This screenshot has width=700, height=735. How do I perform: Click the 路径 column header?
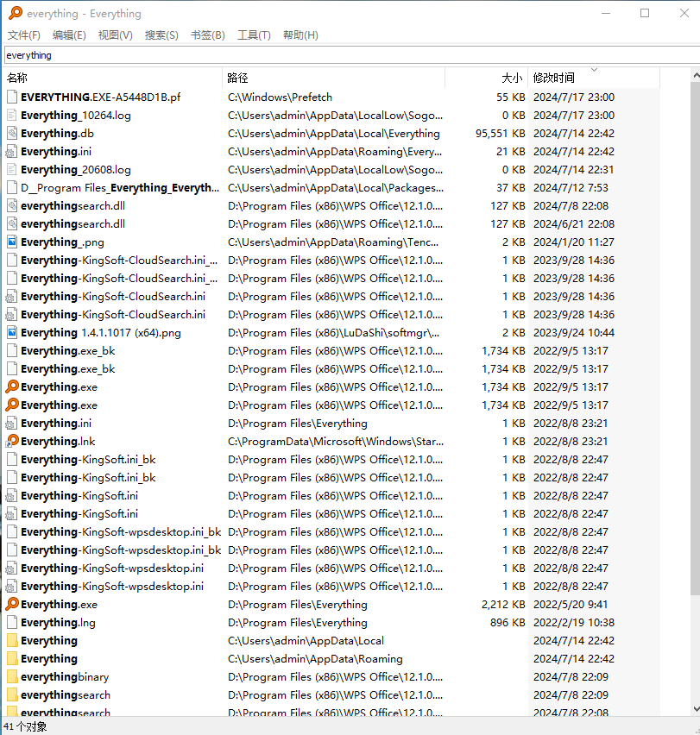pyautogui.click(x=333, y=78)
